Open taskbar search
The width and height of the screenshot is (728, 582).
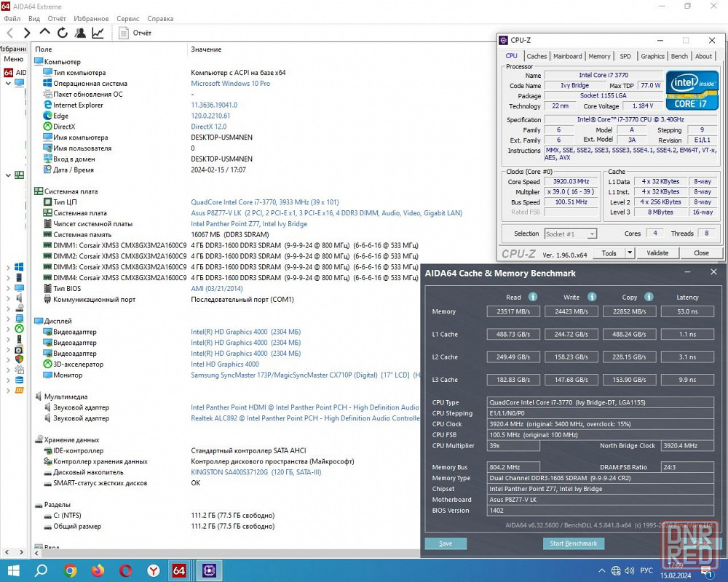41,570
